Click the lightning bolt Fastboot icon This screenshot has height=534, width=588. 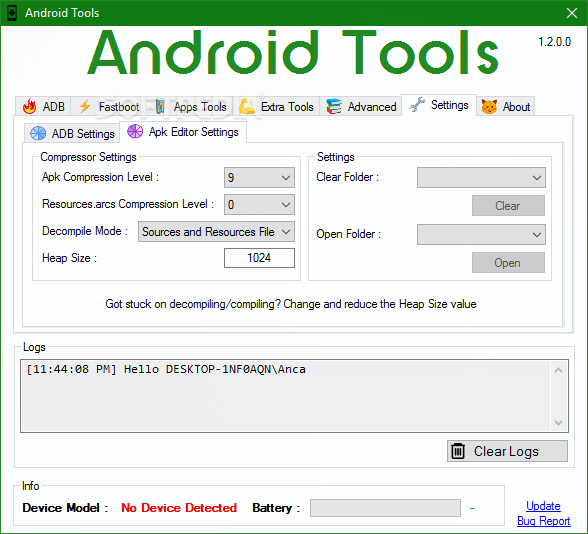(x=85, y=106)
